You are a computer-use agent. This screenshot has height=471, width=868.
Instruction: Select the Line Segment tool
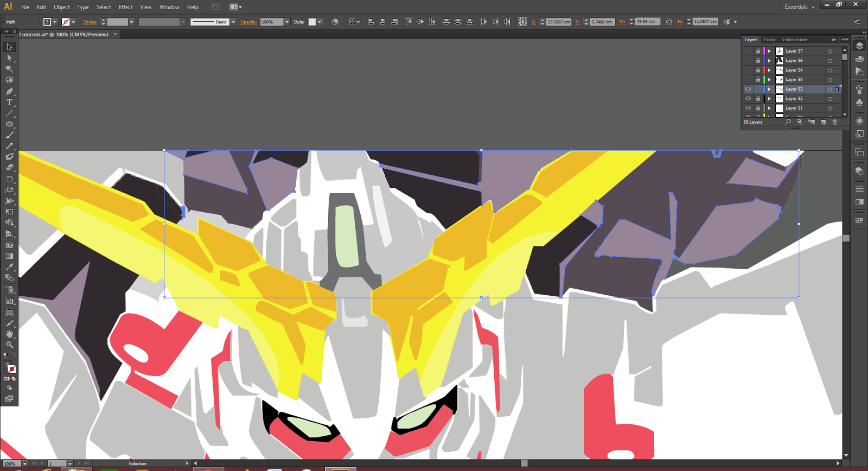click(x=9, y=113)
